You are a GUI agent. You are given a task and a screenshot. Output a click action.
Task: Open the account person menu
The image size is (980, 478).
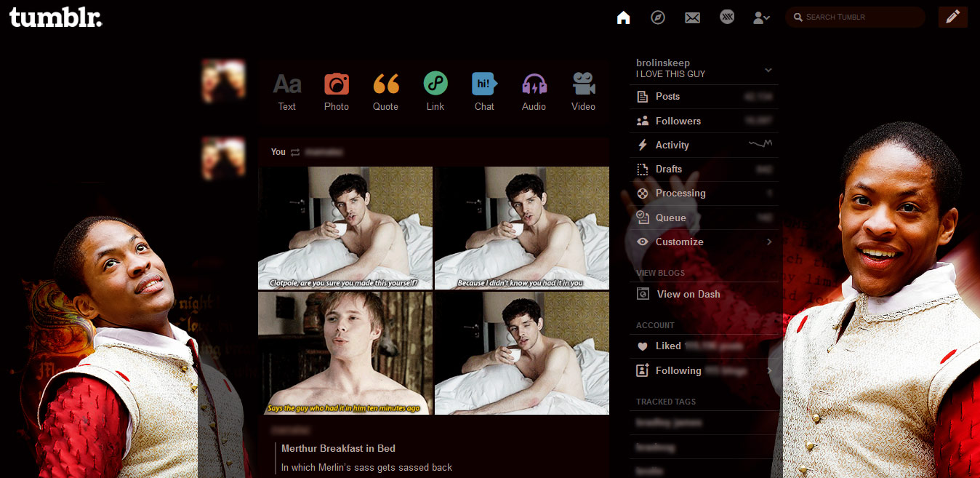[x=761, y=17]
